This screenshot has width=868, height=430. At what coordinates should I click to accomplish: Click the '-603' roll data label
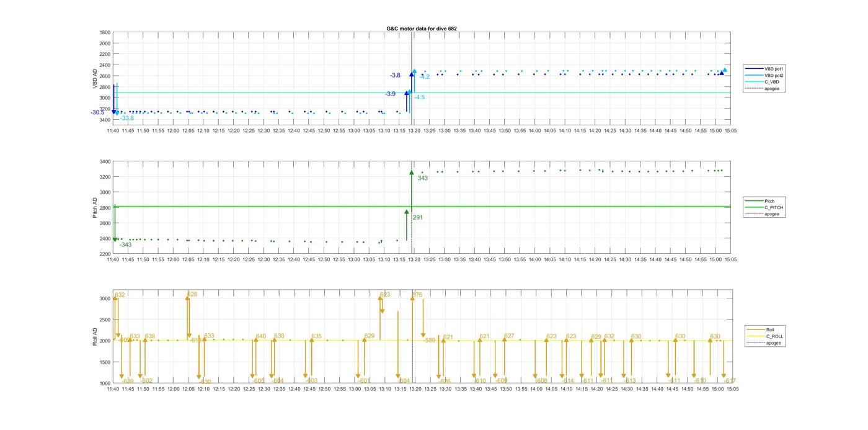pyautogui.click(x=311, y=380)
